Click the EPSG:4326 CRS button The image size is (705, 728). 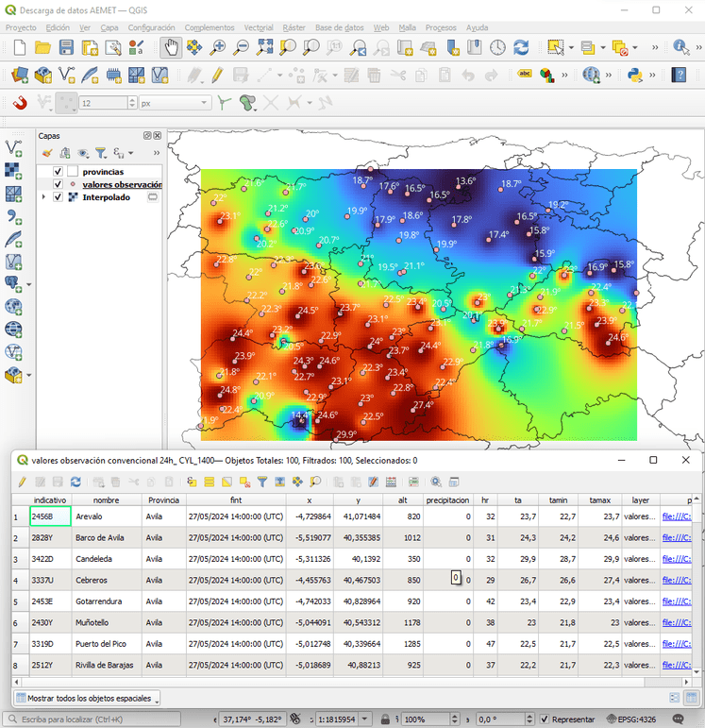point(631,720)
